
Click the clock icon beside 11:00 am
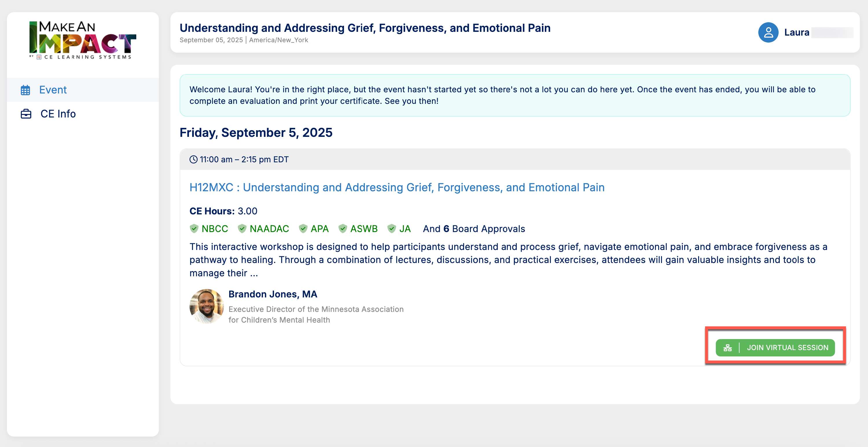(193, 159)
